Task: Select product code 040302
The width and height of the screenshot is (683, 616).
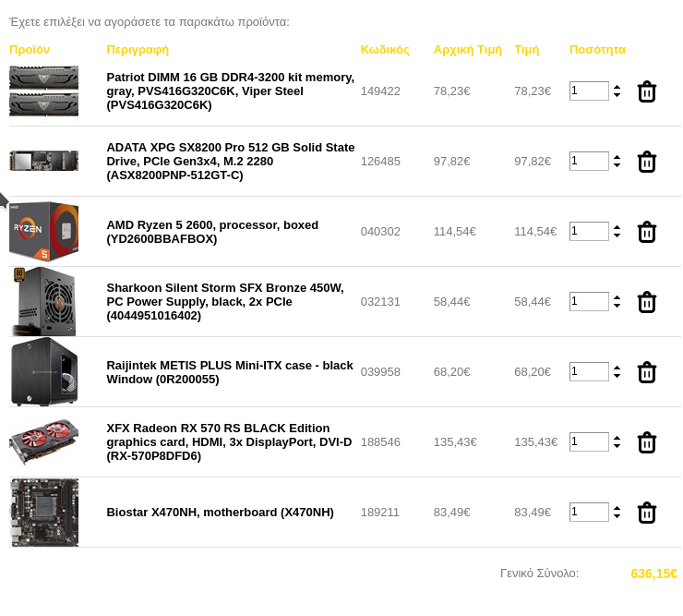Action: 380,232
